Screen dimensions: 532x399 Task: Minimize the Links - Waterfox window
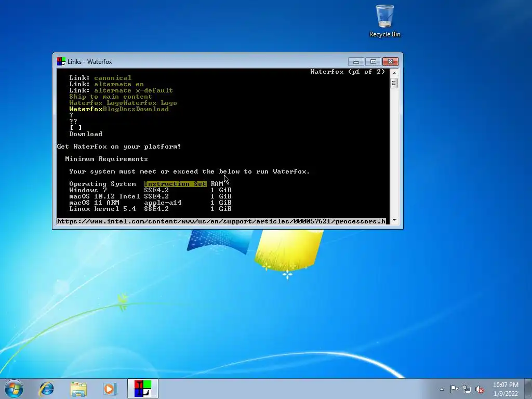tap(356, 62)
